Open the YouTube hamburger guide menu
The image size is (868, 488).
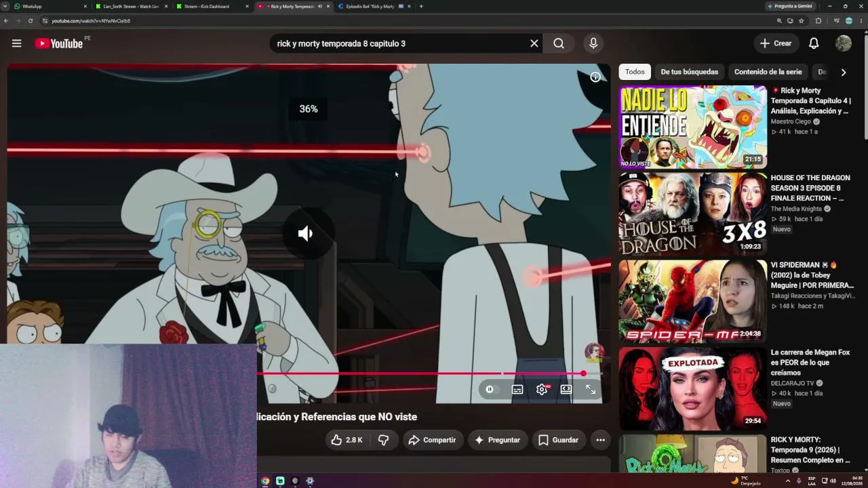click(16, 43)
